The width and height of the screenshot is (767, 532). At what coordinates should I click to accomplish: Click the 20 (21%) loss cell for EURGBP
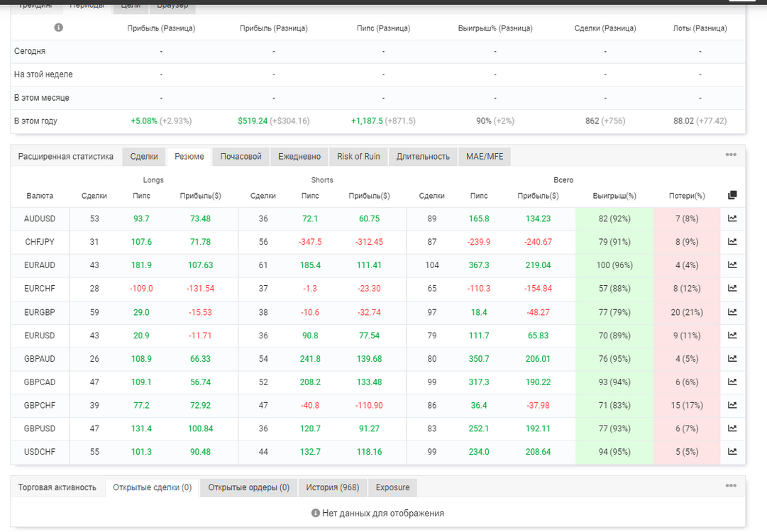(x=687, y=312)
